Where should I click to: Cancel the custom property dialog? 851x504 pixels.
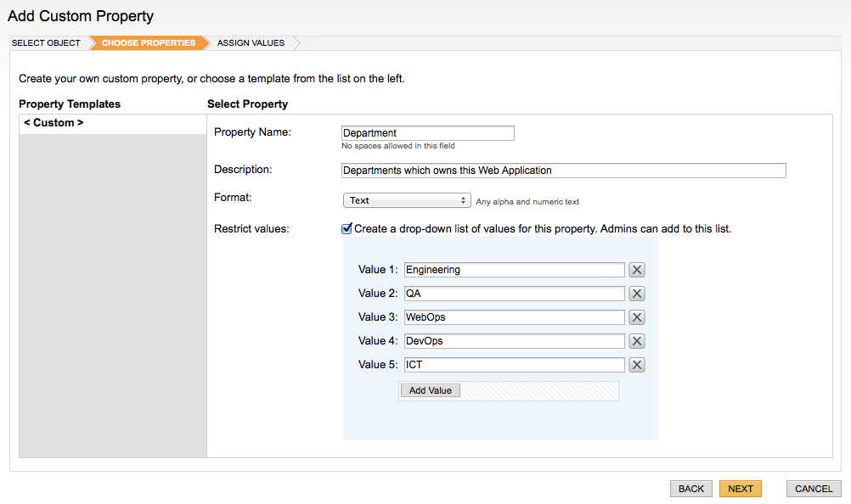(813, 489)
